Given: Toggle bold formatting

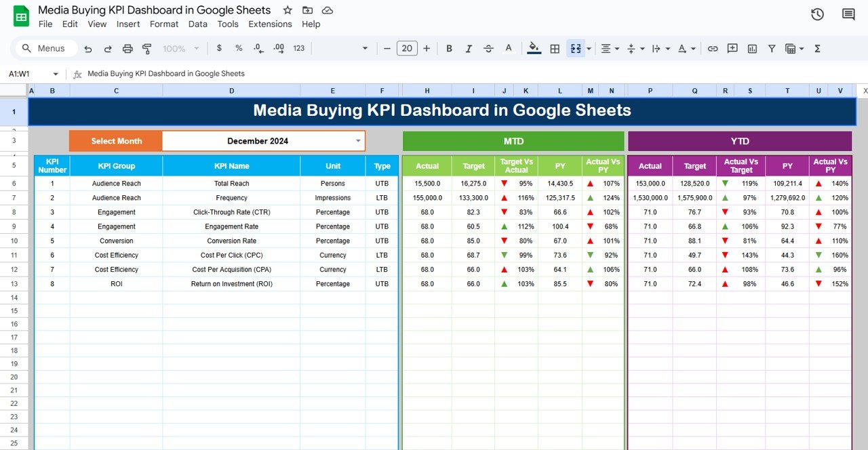Looking at the screenshot, I should point(449,48).
